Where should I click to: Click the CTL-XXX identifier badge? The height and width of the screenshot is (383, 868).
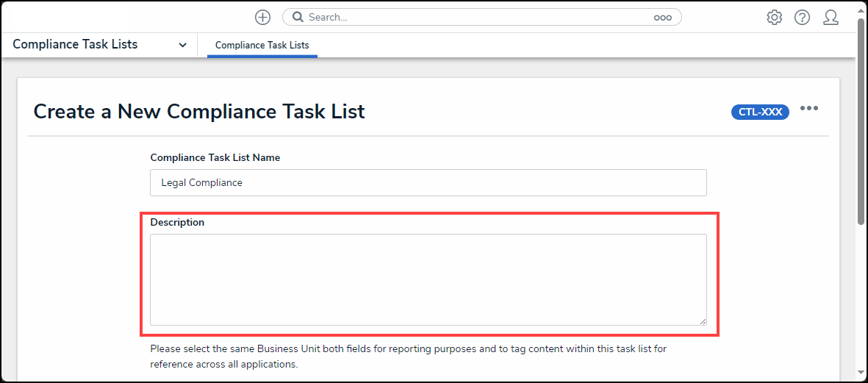coord(760,112)
